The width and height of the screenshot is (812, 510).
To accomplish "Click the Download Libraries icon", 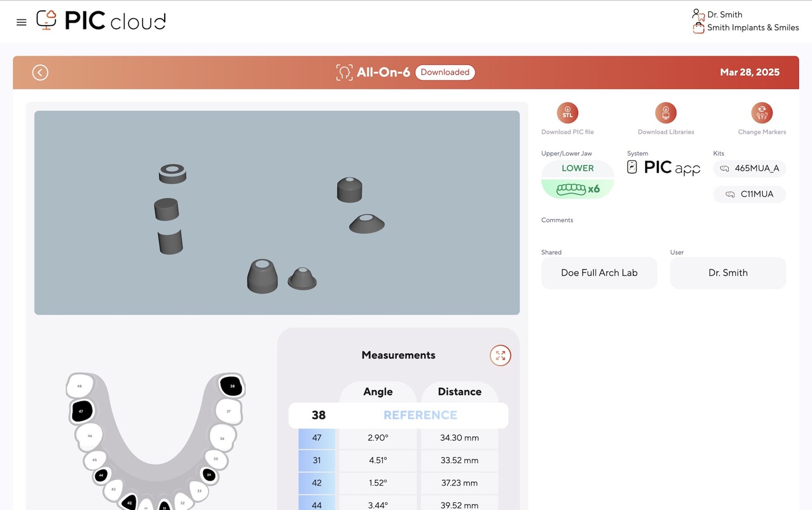I will (x=665, y=113).
